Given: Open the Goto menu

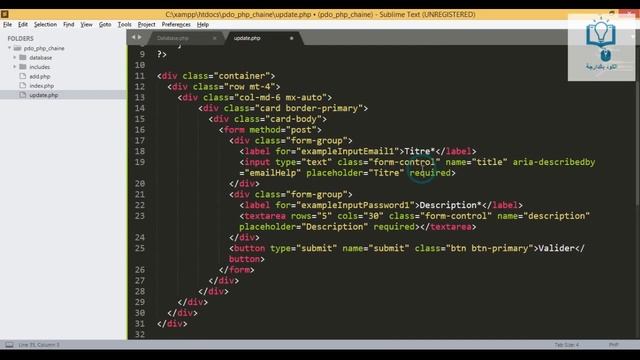Looking at the screenshot, I should pos(105,24).
